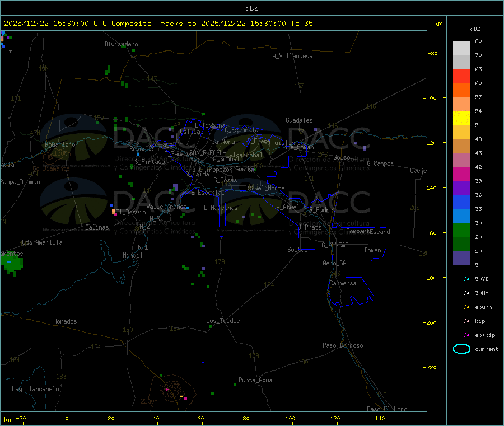The height and width of the screenshot is (426, 504).
Task: Click the Divisadero place label
Action: pos(121,44)
